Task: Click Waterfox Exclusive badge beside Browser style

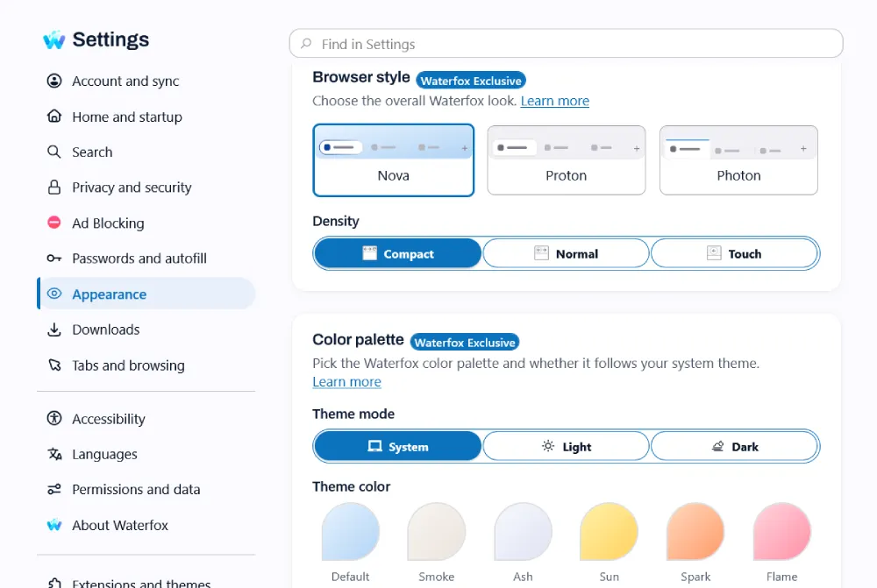Action: coord(471,81)
